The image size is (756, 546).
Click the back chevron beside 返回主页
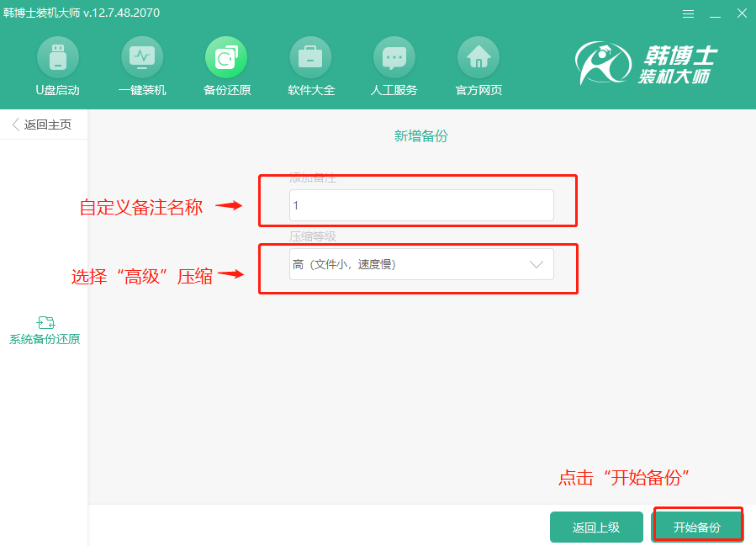click(x=15, y=125)
